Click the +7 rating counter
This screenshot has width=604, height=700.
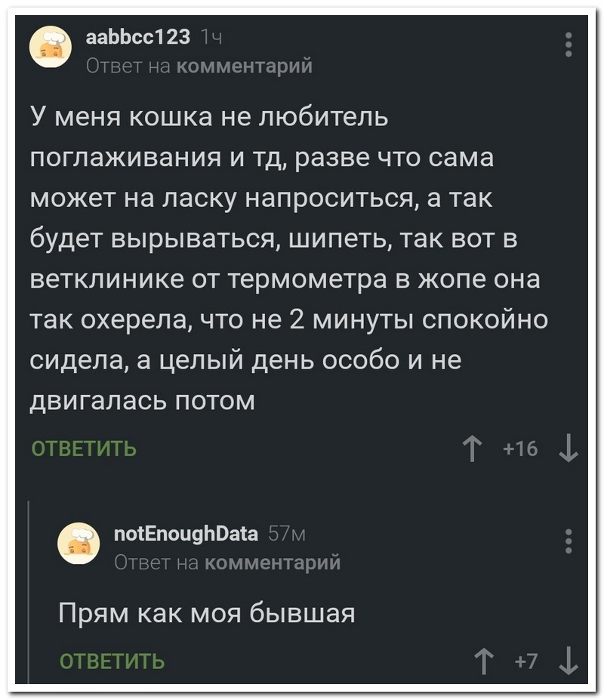(x=526, y=661)
